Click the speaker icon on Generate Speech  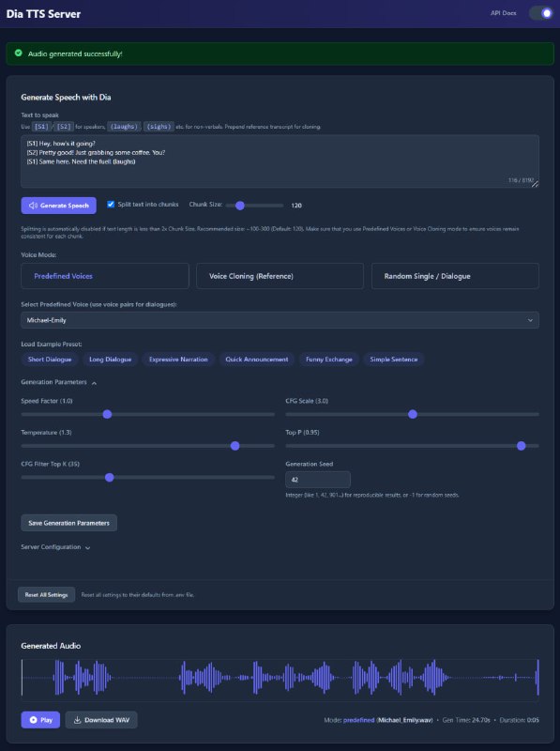point(33,206)
